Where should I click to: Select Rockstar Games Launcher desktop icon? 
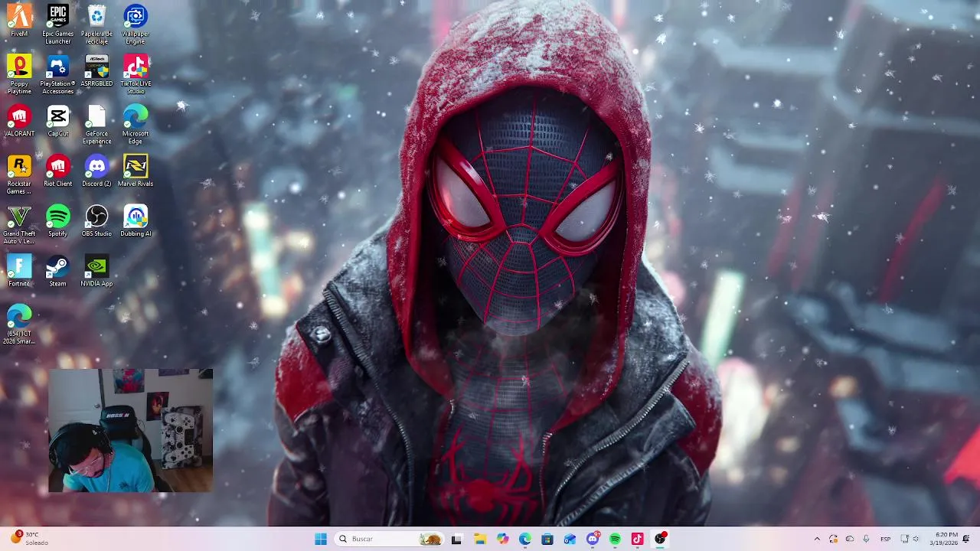point(19,174)
